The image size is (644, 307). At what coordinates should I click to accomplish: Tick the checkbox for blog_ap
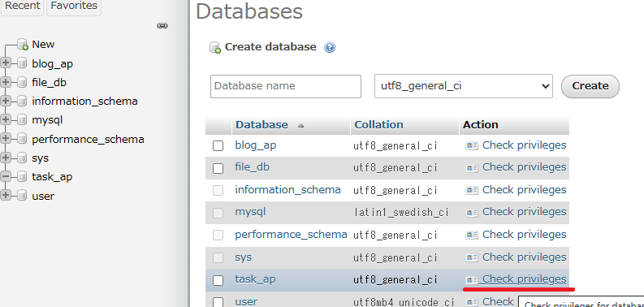click(218, 146)
